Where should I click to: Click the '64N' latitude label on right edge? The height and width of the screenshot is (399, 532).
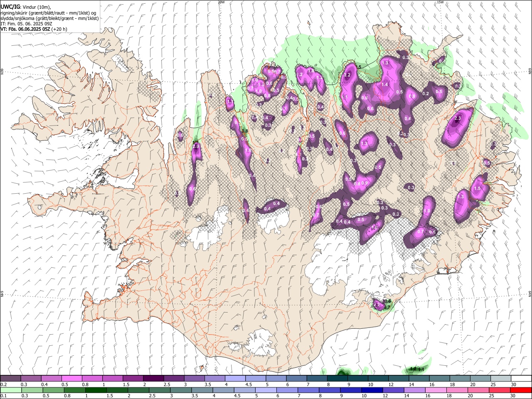point(530,293)
